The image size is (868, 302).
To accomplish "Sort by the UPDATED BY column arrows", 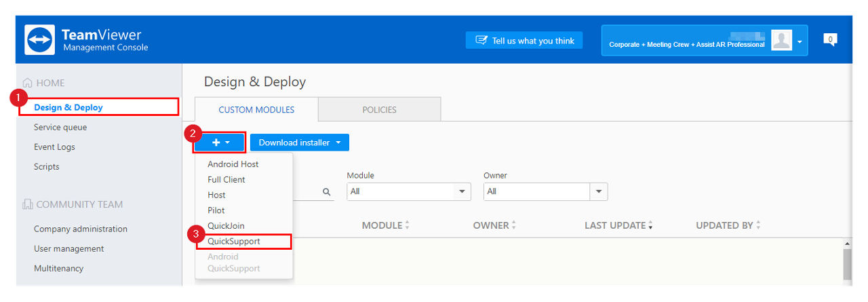I will tap(758, 225).
